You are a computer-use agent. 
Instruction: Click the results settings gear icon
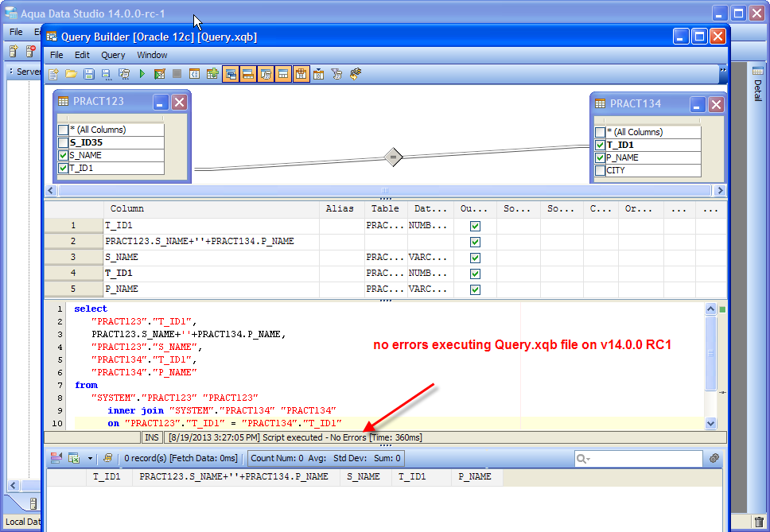pyautogui.click(x=714, y=458)
